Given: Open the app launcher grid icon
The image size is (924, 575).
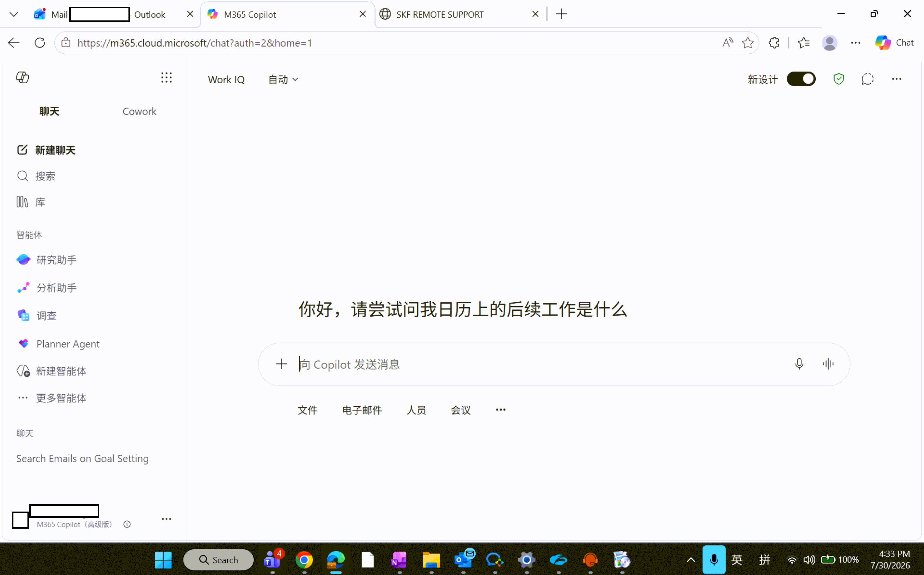Looking at the screenshot, I should (x=166, y=77).
